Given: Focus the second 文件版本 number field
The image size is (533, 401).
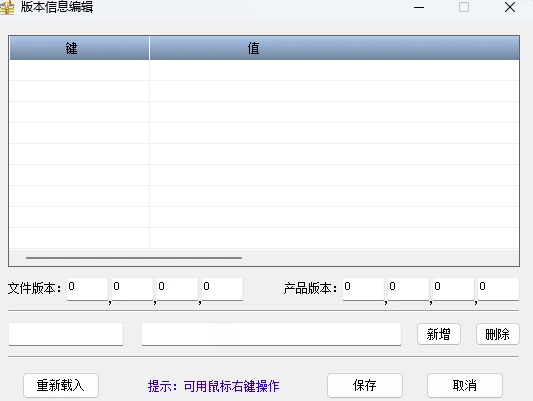Looking at the screenshot, I should 132,289.
